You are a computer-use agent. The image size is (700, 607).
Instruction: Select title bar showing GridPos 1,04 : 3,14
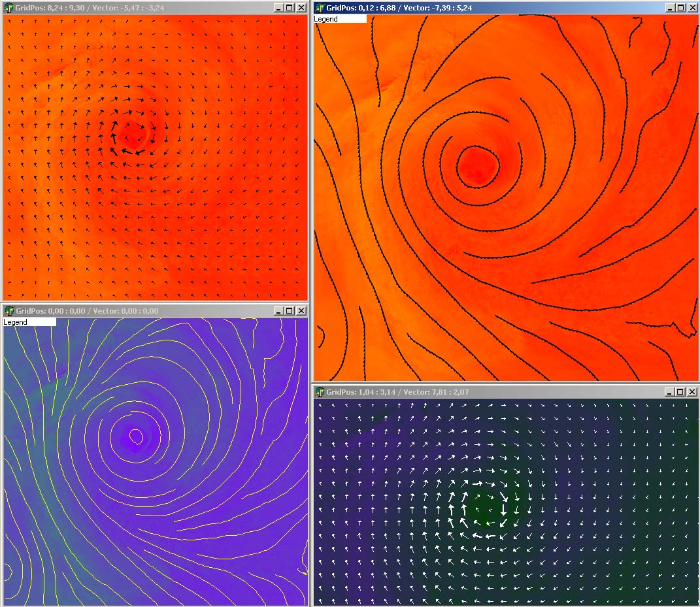click(458, 392)
